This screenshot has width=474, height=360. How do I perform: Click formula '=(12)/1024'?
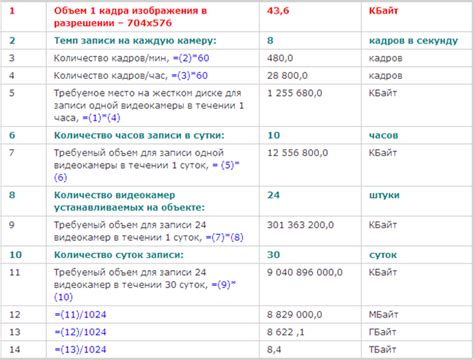(80, 332)
